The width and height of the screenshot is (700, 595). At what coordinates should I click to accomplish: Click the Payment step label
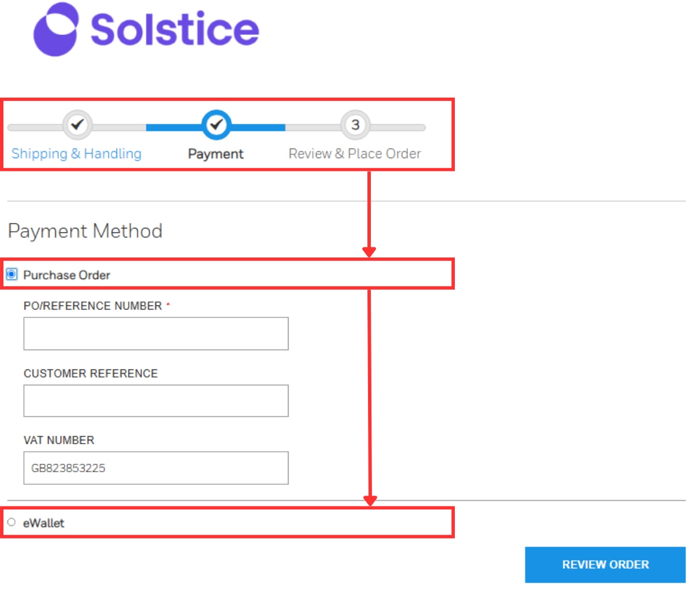tap(215, 154)
